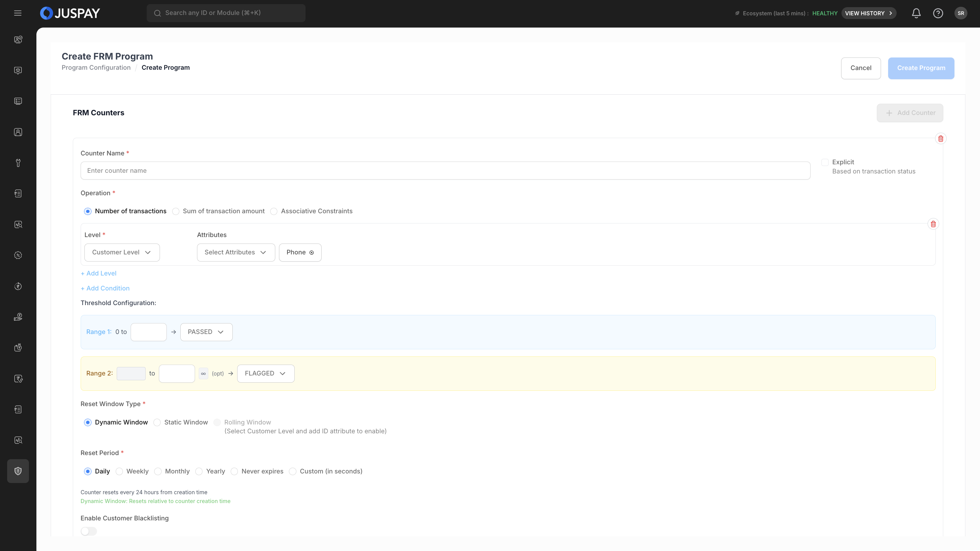The height and width of the screenshot is (551, 980).
Task: Focus the Enter counter name field
Action: point(445,171)
